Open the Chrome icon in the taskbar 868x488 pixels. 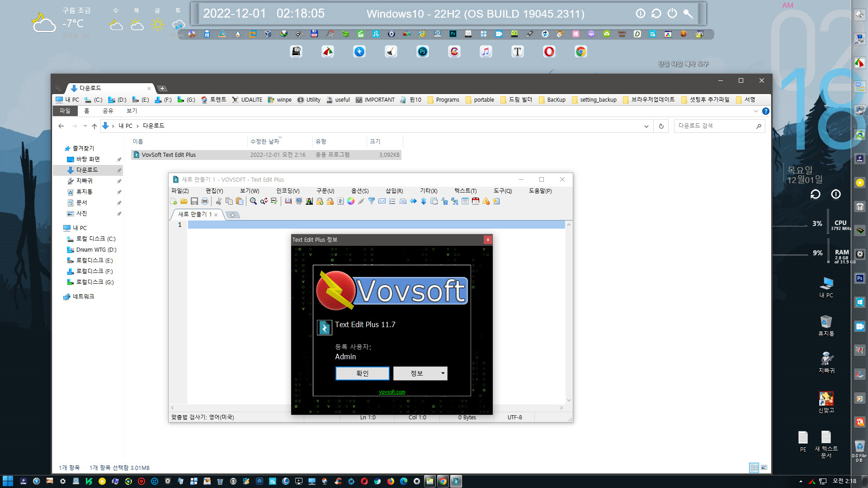[443, 481]
